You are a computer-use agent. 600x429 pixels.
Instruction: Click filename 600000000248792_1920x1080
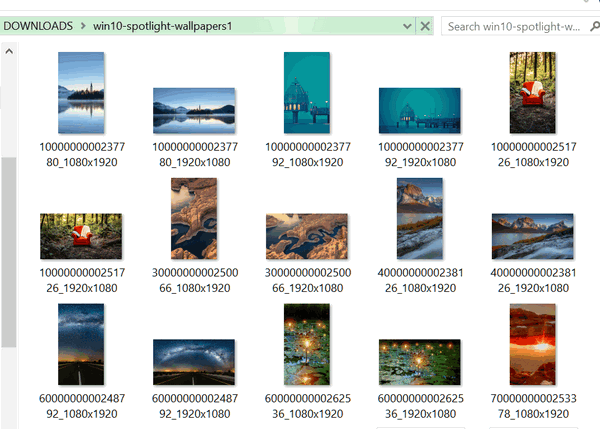click(195, 406)
